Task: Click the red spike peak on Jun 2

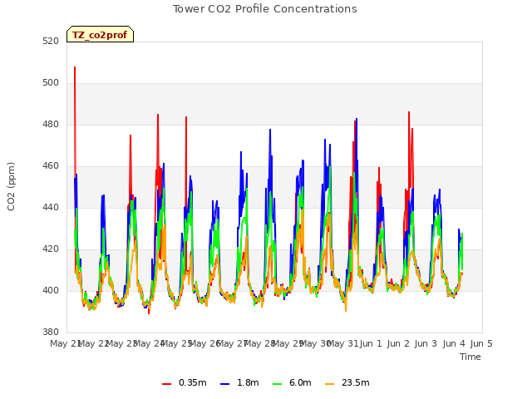Action: click(409, 112)
